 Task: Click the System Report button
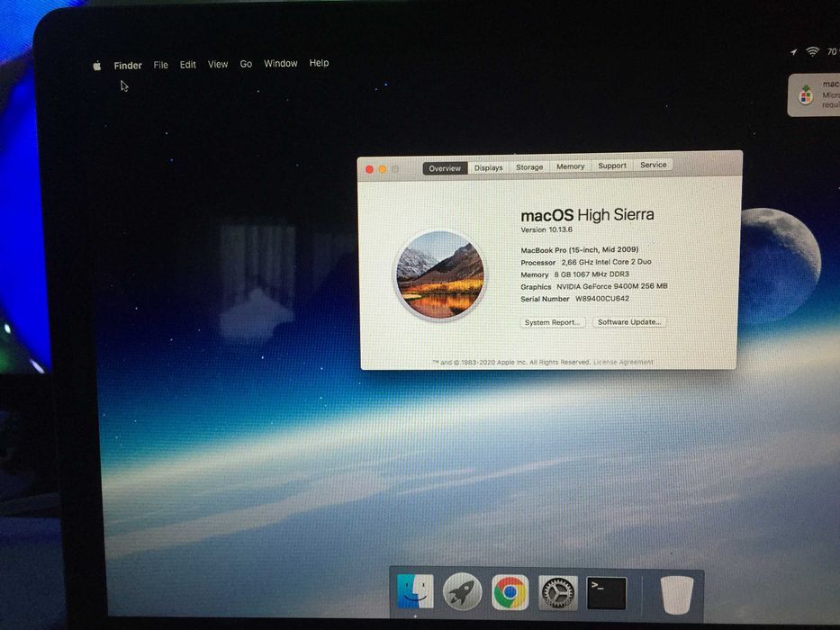coord(552,322)
